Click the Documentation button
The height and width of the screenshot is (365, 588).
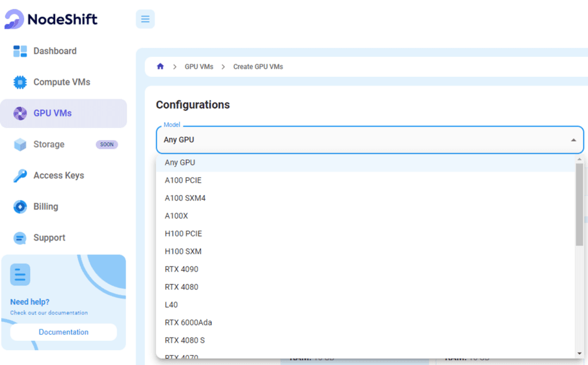pos(63,332)
